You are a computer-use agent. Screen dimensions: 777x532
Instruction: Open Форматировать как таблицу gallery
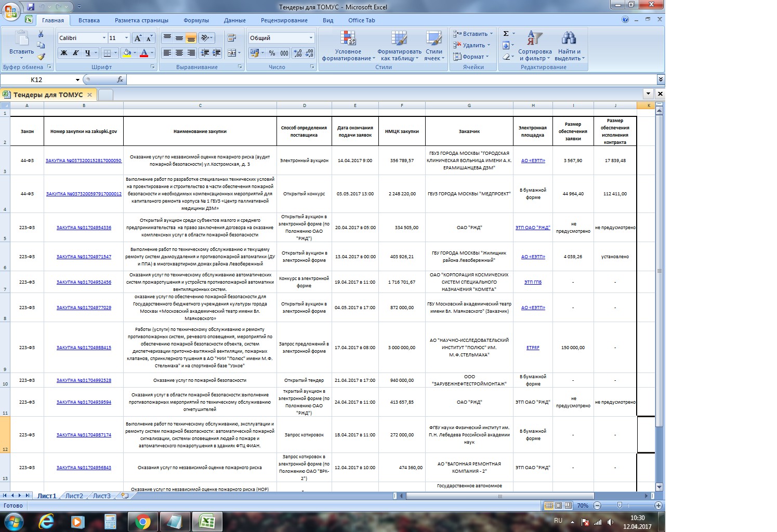tap(399, 46)
